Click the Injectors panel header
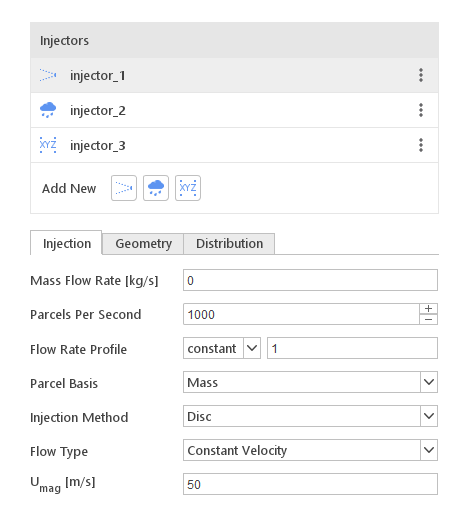469x515 pixels. pyautogui.click(x=234, y=40)
